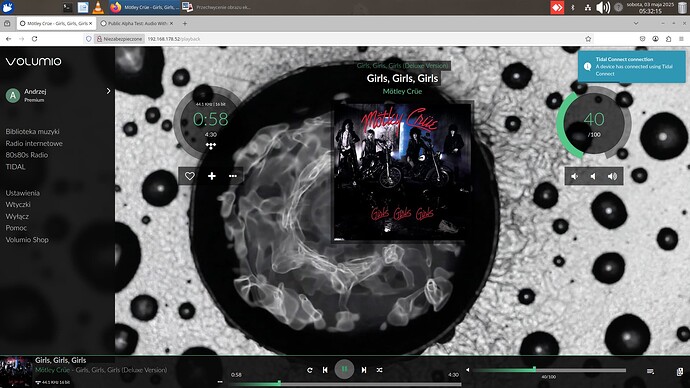This screenshot has height=388, width=690.
Task: Go back to the previous track
Action: [325, 370]
